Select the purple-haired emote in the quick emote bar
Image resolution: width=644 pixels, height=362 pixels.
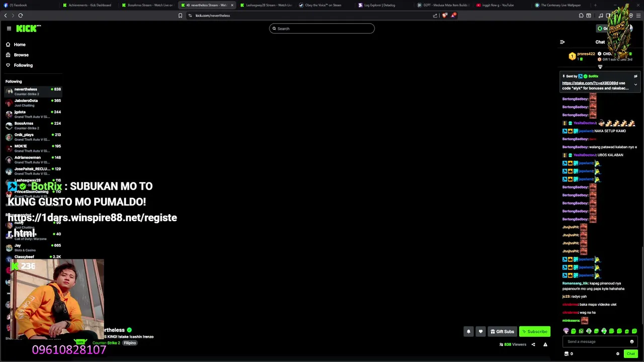pyautogui.click(x=566, y=331)
